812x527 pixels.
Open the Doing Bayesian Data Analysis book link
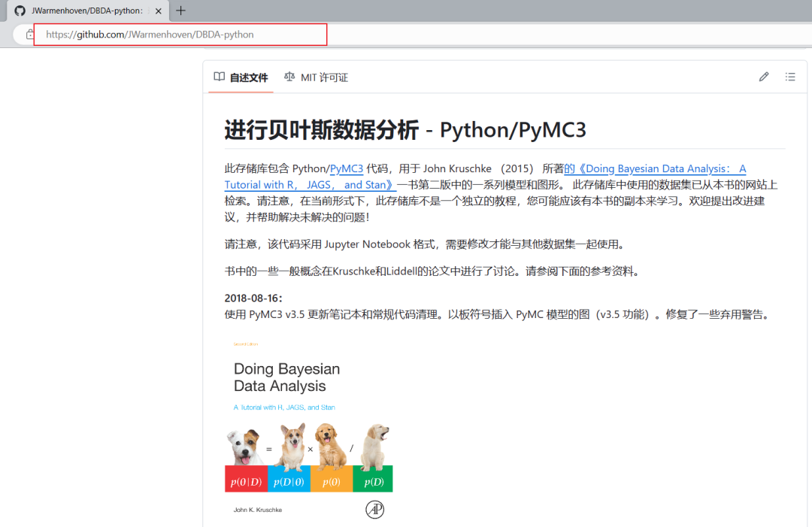485,177
